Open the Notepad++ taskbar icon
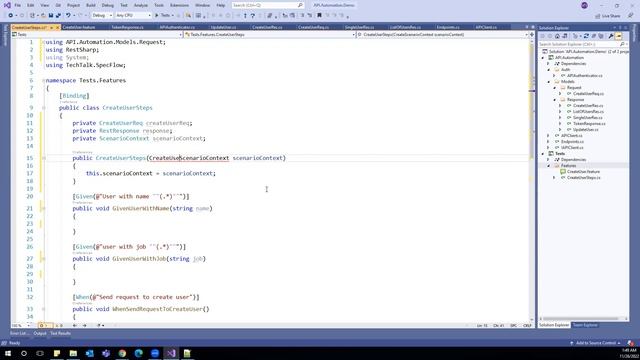Screen dimensions: 640x360 click(187, 353)
